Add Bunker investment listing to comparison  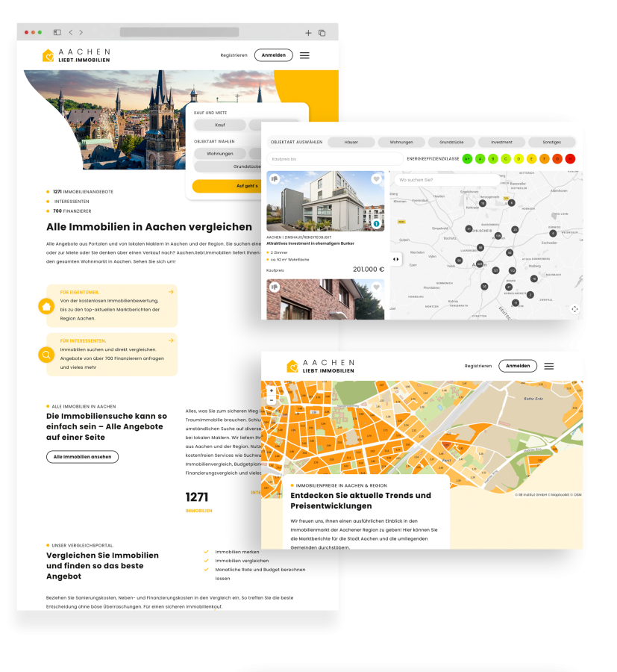tap(275, 178)
